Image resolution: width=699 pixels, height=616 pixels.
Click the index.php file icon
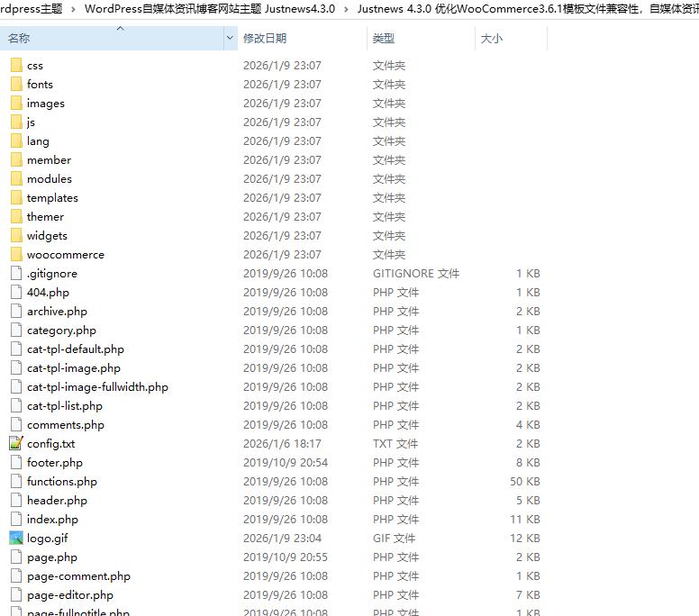point(16,519)
